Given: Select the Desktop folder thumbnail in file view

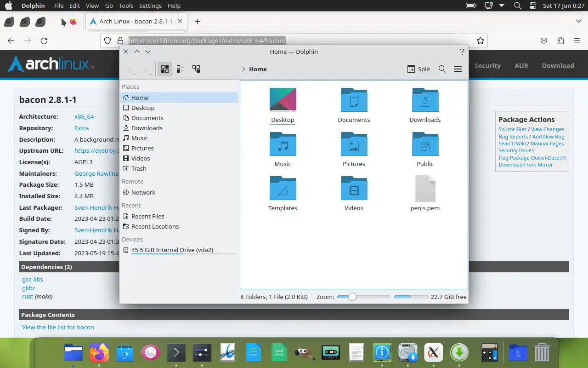Looking at the screenshot, I should point(283,99).
